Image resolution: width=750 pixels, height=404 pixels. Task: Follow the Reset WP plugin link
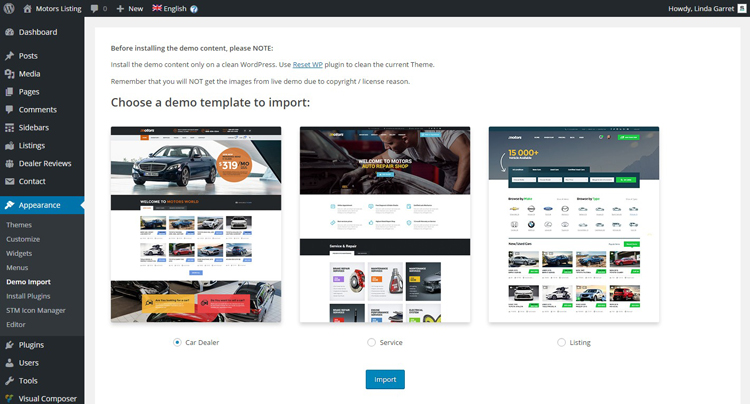(x=308, y=65)
